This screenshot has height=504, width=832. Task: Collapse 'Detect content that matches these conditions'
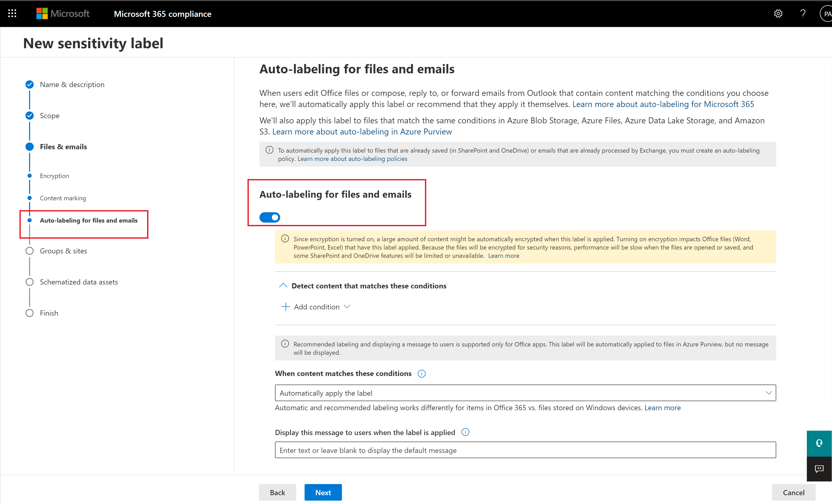283,286
